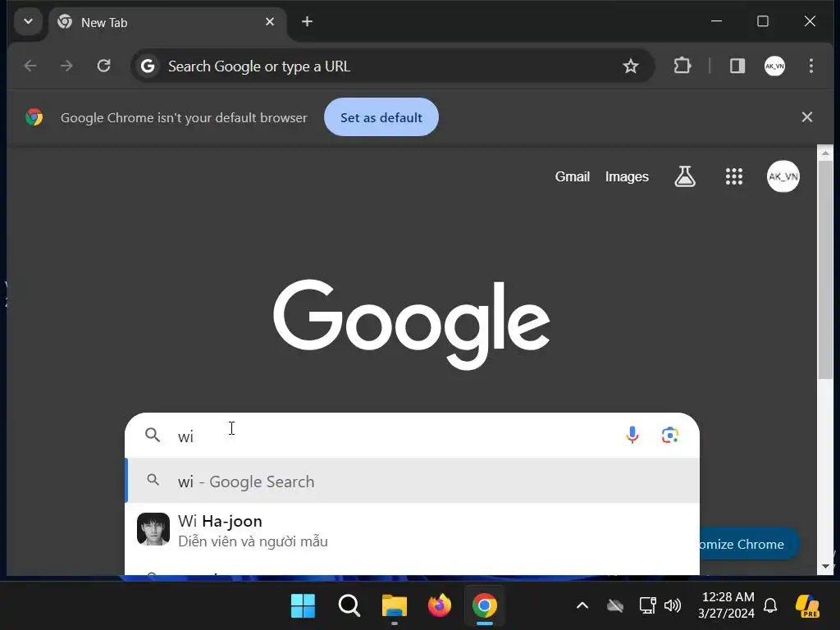The height and width of the screenshot is (630, 840).
Task: Click the Google logo
Action: (412, 323)
